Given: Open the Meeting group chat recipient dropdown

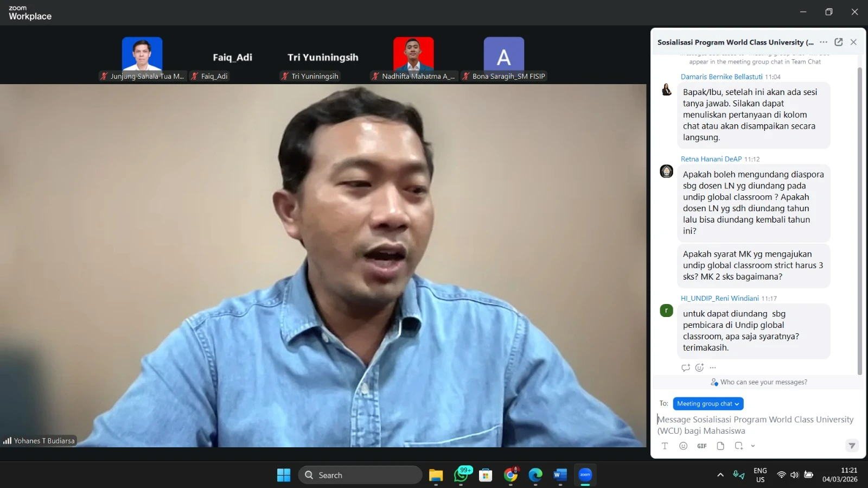Looking at the screenshot, I should pyautogui.click(x=708, y=404).
